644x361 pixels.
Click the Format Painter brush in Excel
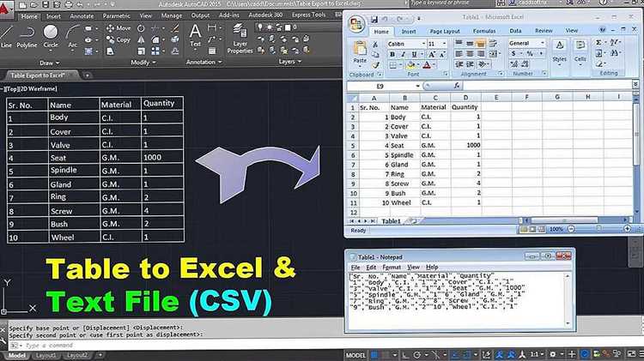375,65
